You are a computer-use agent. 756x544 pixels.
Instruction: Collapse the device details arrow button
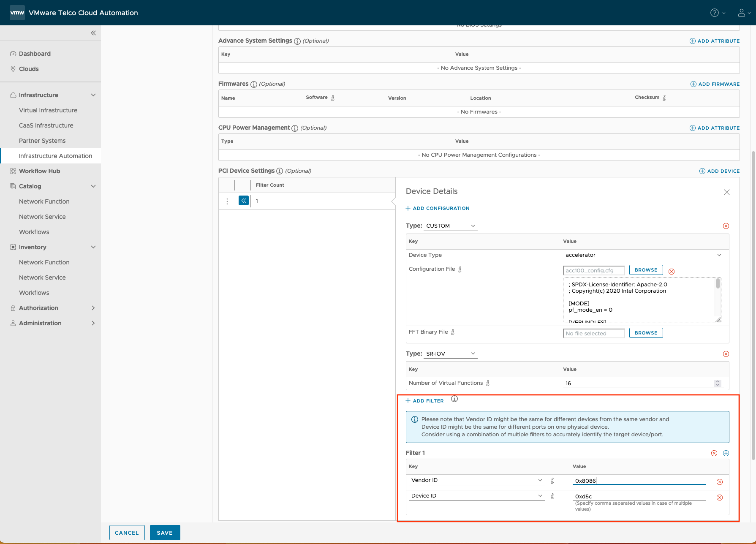pos(244,201)
